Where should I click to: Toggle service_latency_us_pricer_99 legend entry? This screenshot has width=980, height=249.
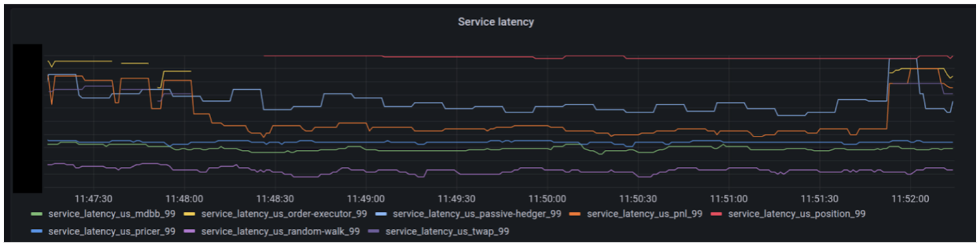(x=112, y=231)
